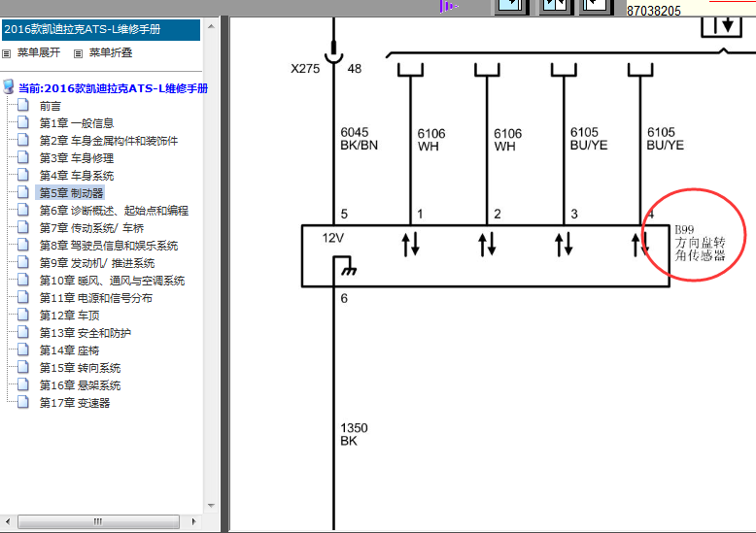Image resolution: width=756 pixels, height=533 pixels.
Task: Click the X275 connector label
Action: [305, 69]
